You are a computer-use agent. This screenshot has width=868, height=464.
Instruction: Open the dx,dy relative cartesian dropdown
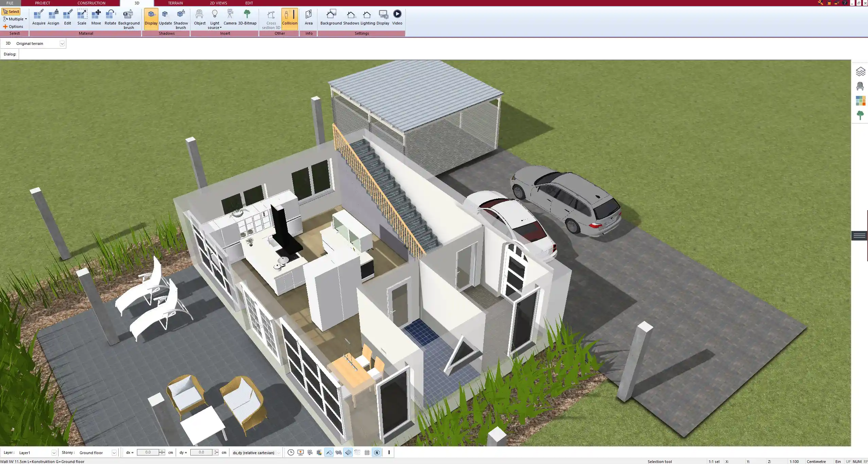279,453
